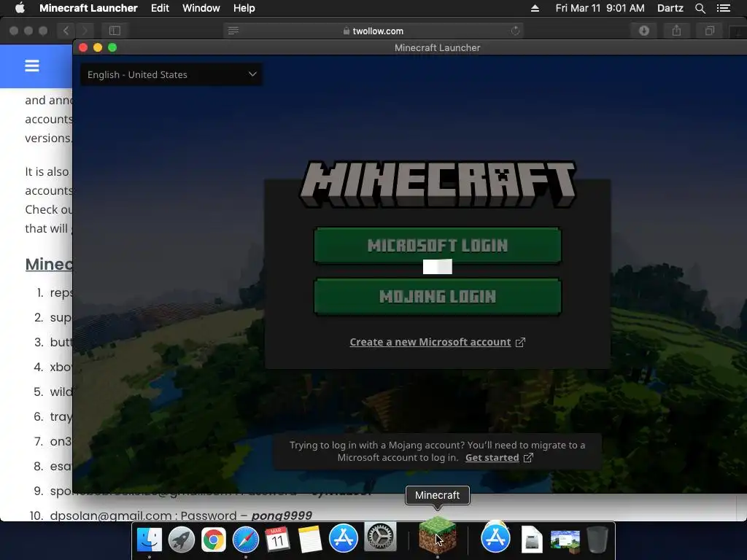747x560 pixels.
Task: Reload the page in Safari
Action: pos(515,31)
